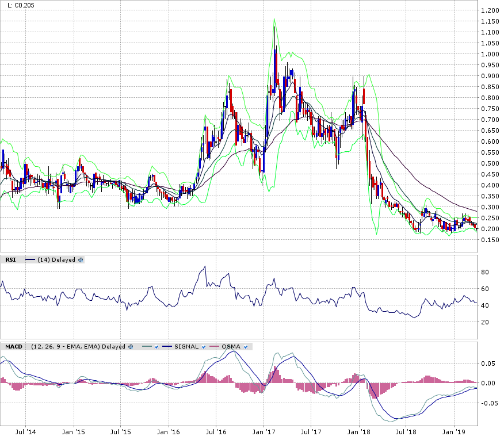Click the 80 level on RSI axis
The image size is (504, 440).
(x=485, y=272)
